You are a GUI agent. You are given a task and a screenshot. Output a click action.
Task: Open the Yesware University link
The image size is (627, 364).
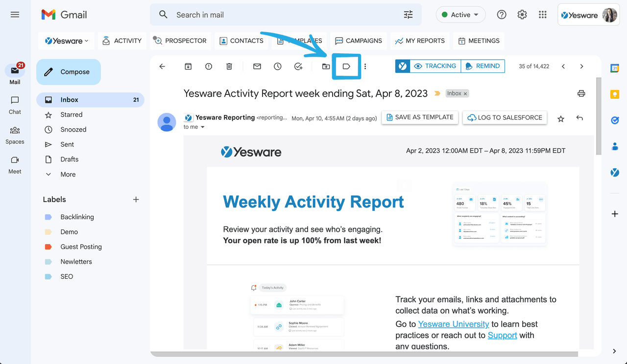pyautogui.click(x=454, y=324)
